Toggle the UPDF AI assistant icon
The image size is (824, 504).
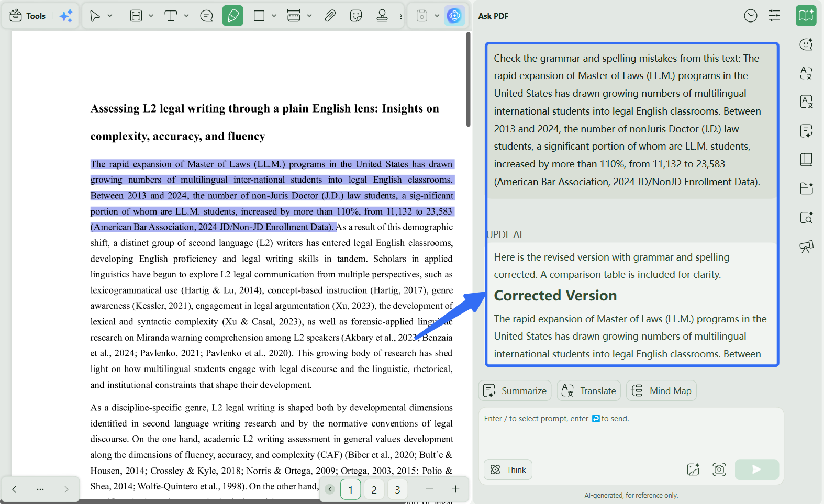[x=454, y=16]
